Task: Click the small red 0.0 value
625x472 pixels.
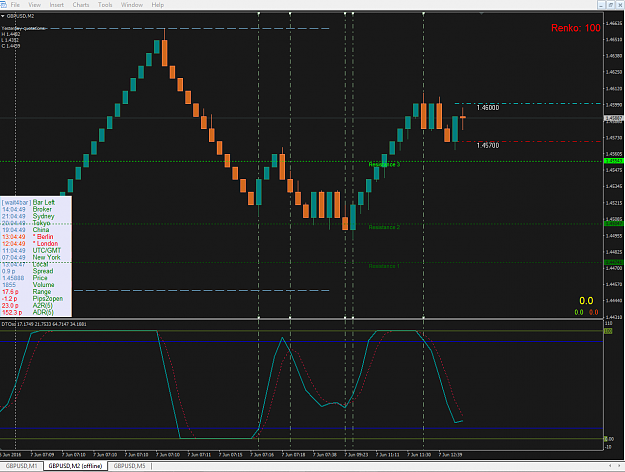Action: [594, 312]
